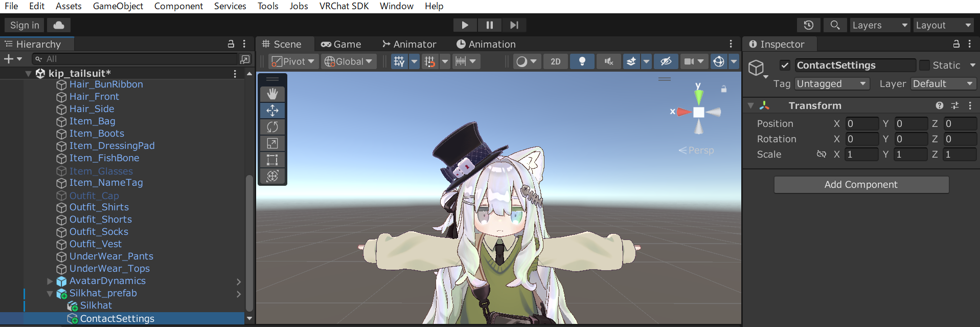Open scene search-by-type icon in Hierarchy
Screen dimensions: 980x327
[245, 59]
